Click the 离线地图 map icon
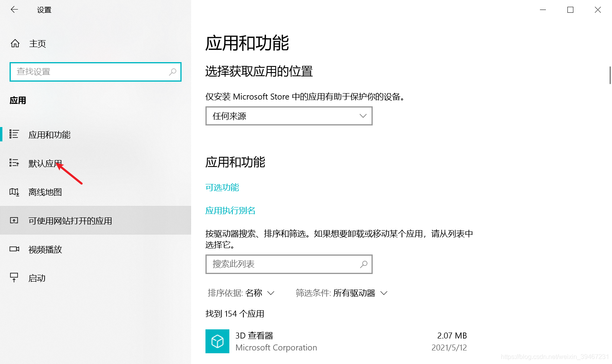 coord(14,192)
